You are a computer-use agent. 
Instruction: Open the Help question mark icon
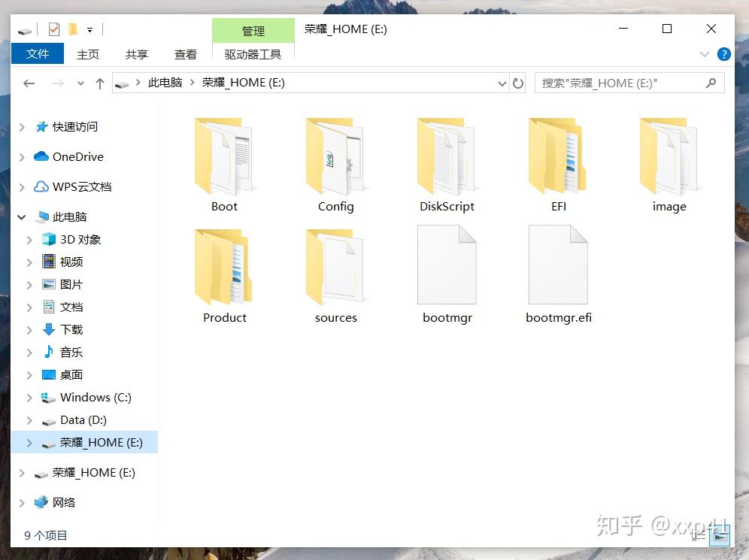(x=723, y=54)
